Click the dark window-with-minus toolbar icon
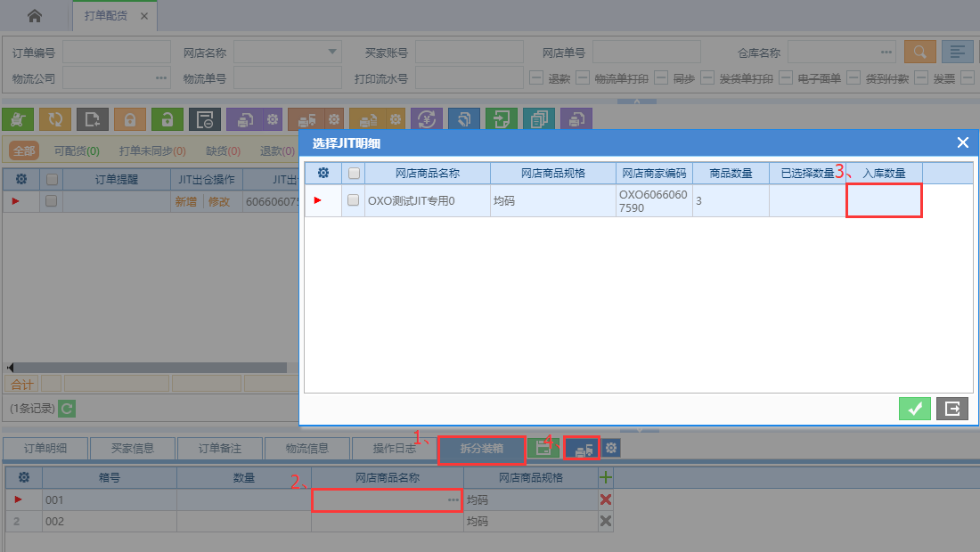Viewport: 980px width, 552px height. 205,119
